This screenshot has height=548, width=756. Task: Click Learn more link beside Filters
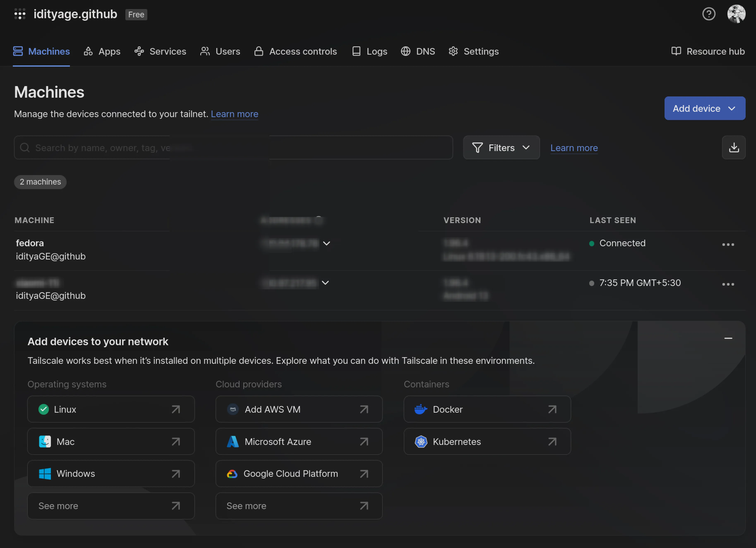pyautogui.click(x=574, y=148)
